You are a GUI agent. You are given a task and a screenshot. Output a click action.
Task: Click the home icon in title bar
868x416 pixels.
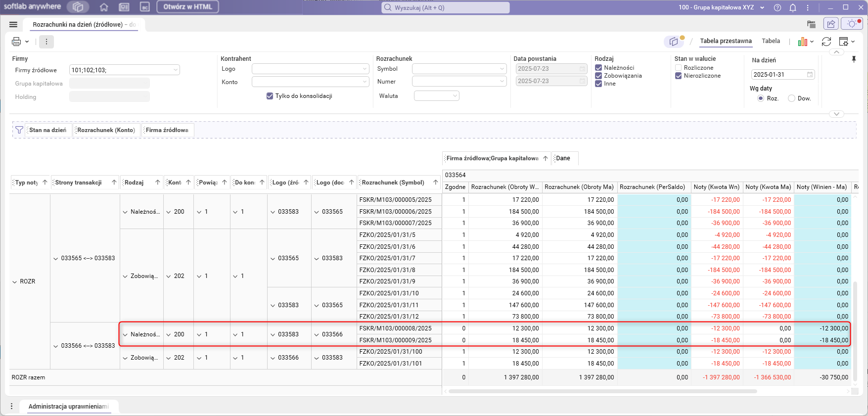[x=104, y=7]
